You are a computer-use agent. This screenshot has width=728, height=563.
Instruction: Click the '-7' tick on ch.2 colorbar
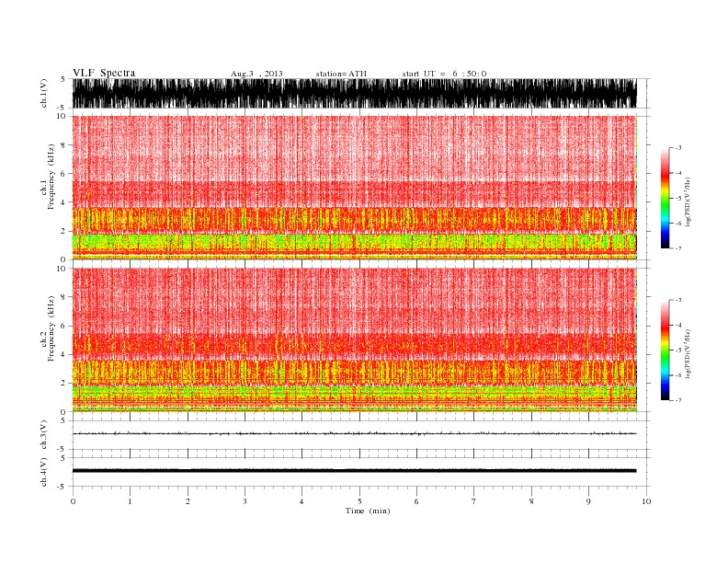[678, 400]
